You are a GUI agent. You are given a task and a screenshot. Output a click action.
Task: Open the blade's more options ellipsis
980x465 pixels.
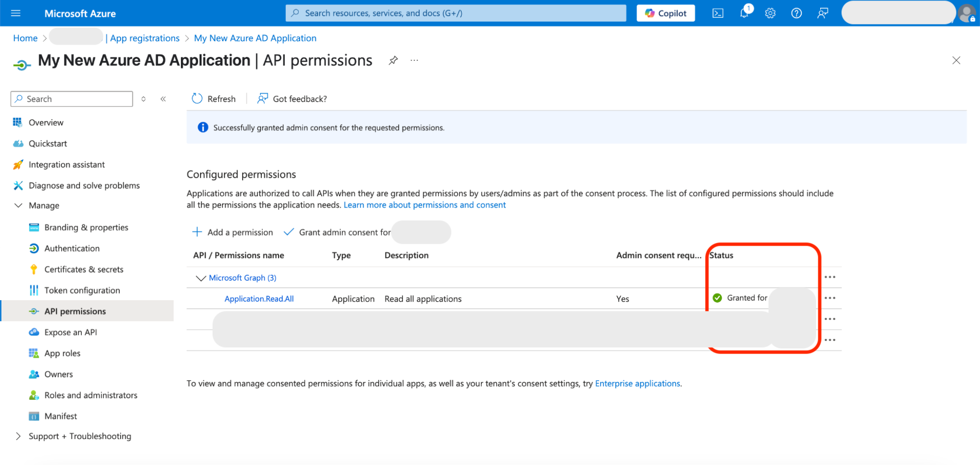point(414,60)
